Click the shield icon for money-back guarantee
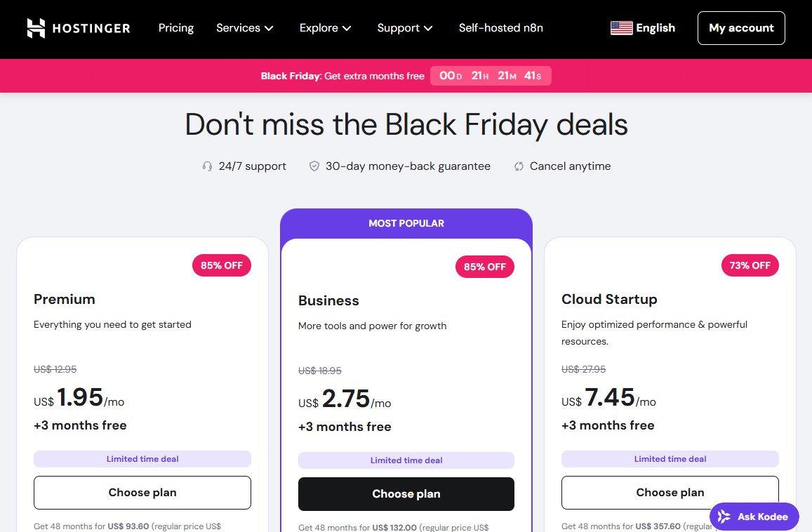The height and width of the screenshot is (532, 812). tap(314, 166)
